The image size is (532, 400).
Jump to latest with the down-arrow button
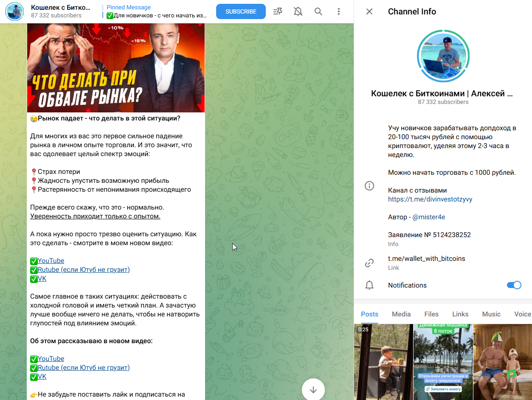pyautogui.click(x=313, y=389)
